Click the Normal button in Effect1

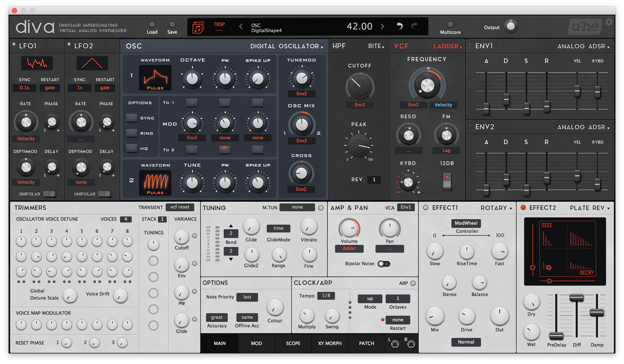click(466, 342)
